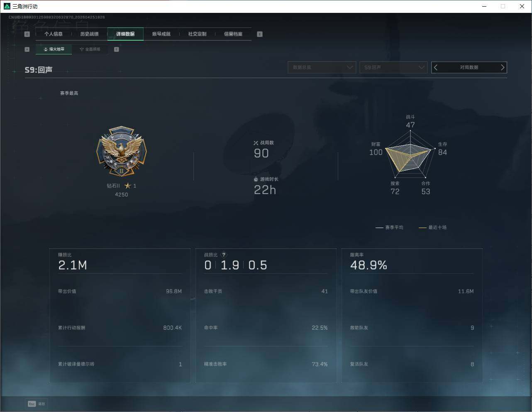Click the 击败干员 41 row

point(266,292)
